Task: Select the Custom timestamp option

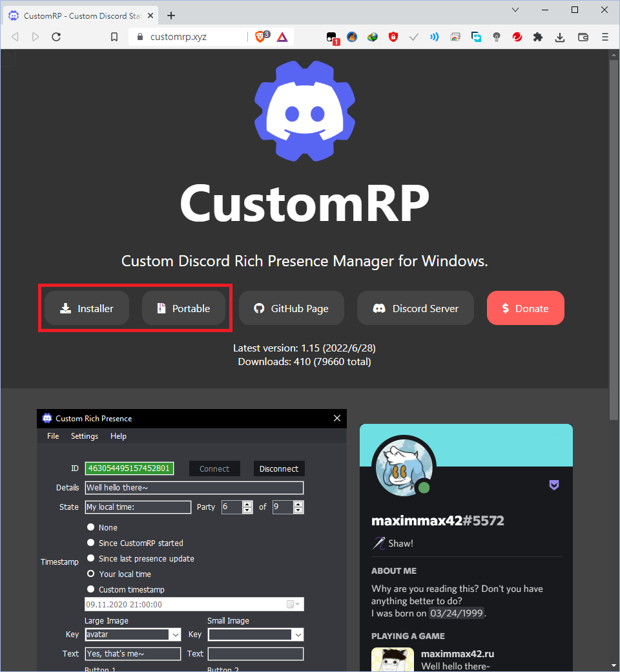Action: [90, 589]
